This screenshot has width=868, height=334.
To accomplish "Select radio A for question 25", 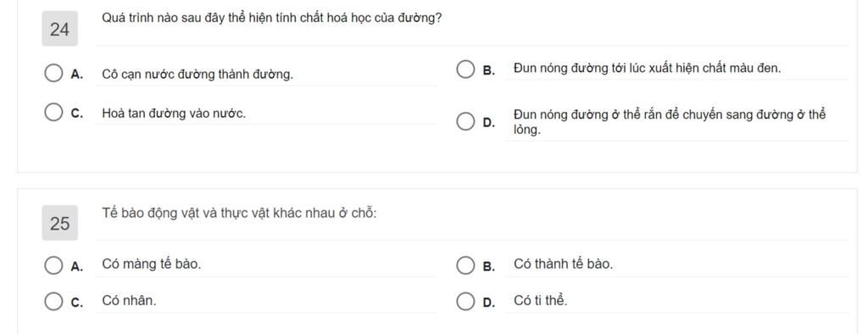I will tap(53, 265).
